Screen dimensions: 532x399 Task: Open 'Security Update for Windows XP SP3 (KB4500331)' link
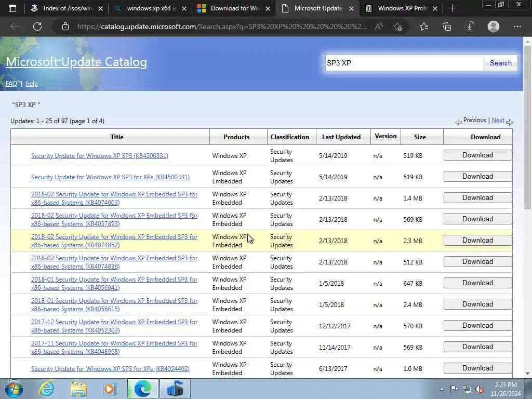(x=100, y=156)
